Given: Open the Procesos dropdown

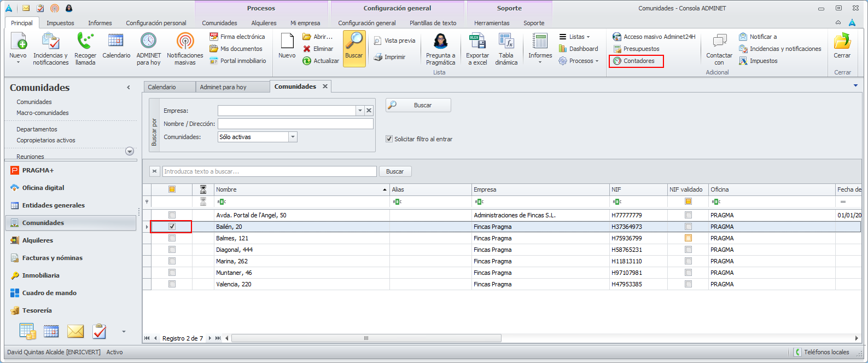Looking at the screenshot, I should [579, 61].
